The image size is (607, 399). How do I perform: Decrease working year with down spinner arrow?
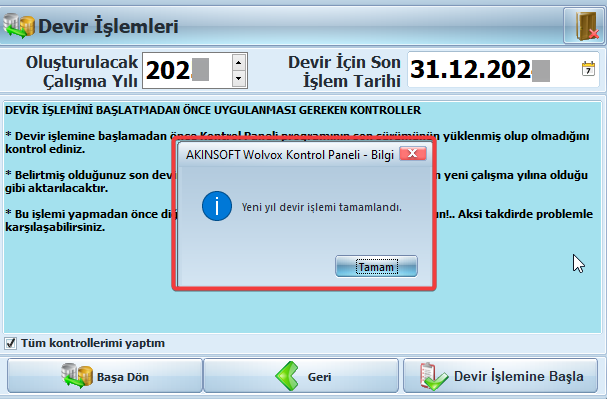pyautogui.click(x=238, y=79)
